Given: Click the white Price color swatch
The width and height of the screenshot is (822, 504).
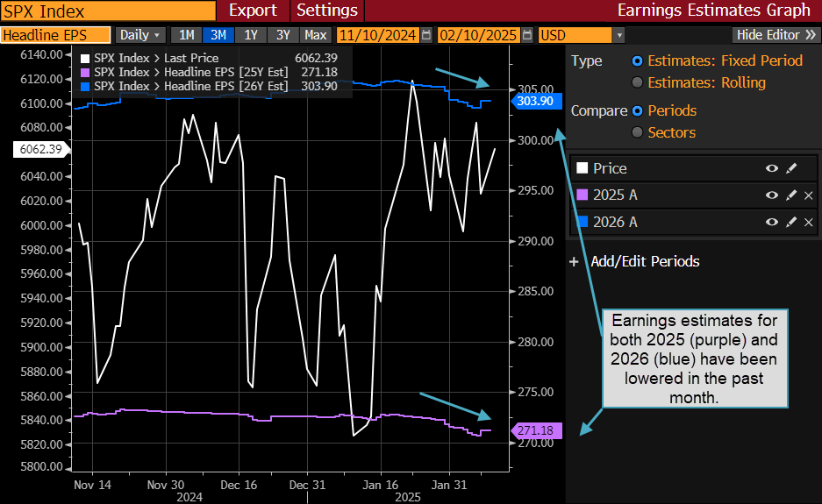Looking at the screenshot, I should [x=582, y=168].
